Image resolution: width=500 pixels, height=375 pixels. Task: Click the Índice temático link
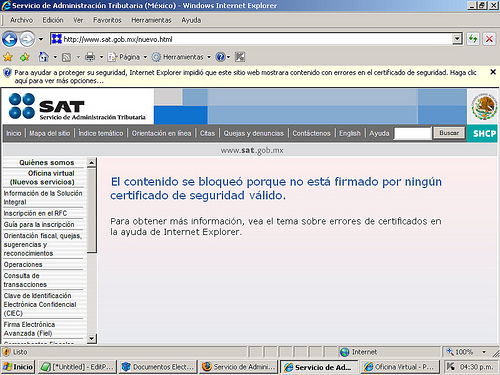pyautogui.click(x=101, y=133)
